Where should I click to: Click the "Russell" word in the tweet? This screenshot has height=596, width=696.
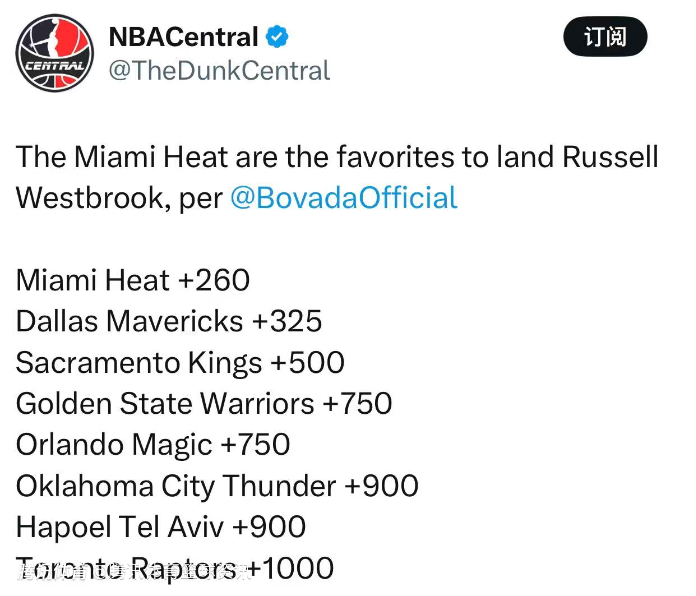pos(610,157)
